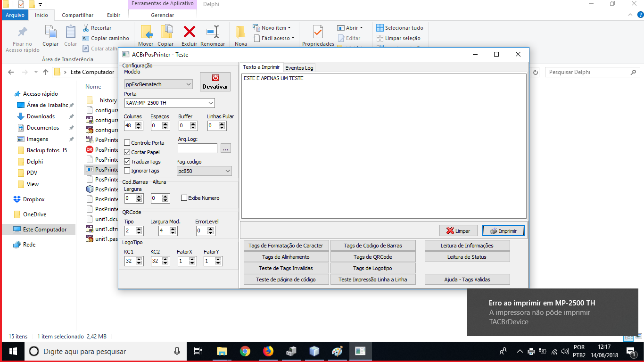Click the LogoTipo KC2 spinner
The image size is (644, 362).
click(x=160, y=261)
